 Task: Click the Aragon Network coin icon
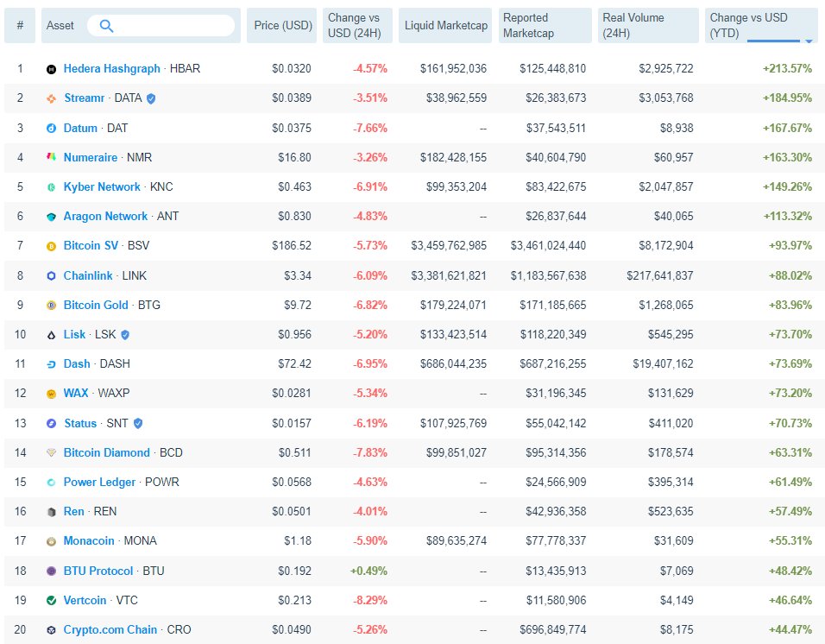(x=51, y=217)
